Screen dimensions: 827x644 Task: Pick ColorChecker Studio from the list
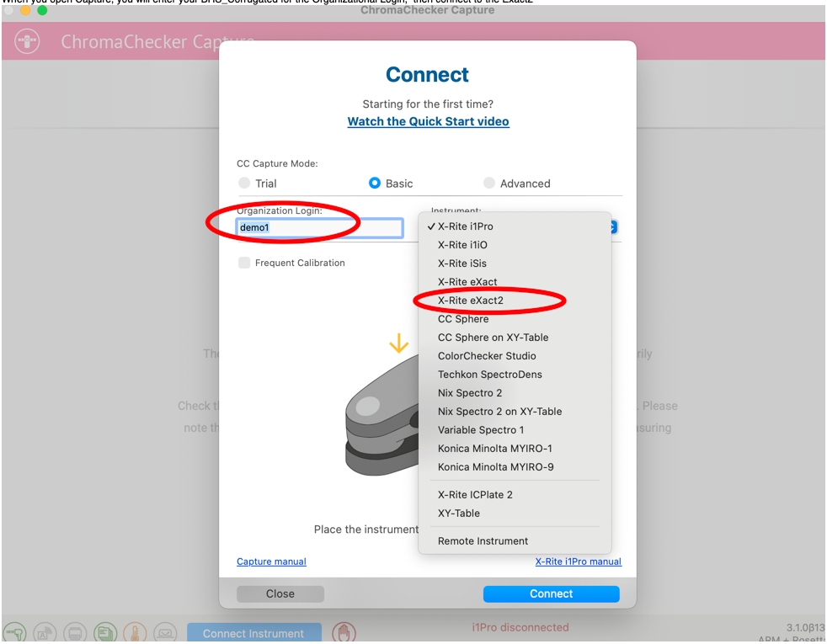[x=515, y=356]
